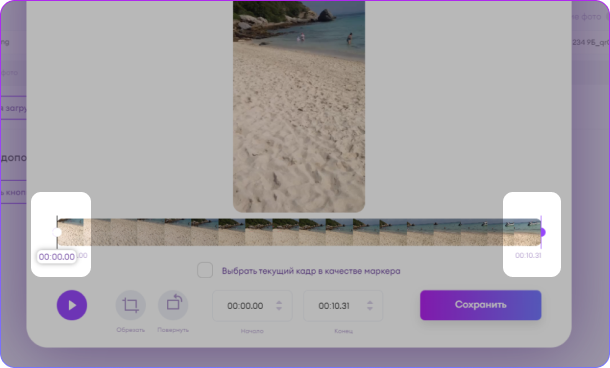Decrease end time with the down arrow

click(x=370, y=308)
